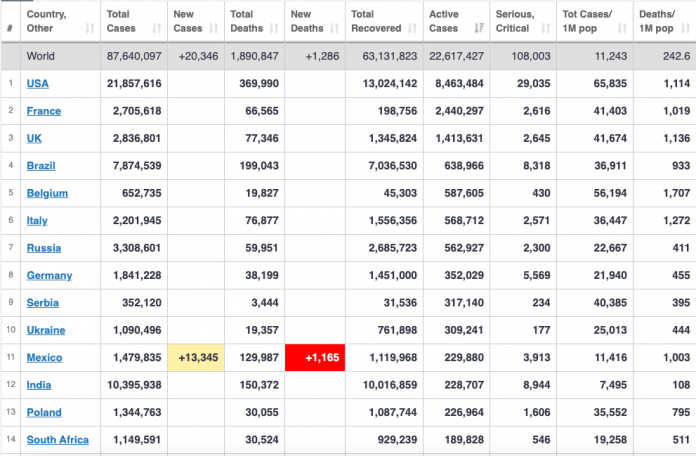
Task: Select Belgium deaths per million 1,707
Action: click(x=677, y=193)
